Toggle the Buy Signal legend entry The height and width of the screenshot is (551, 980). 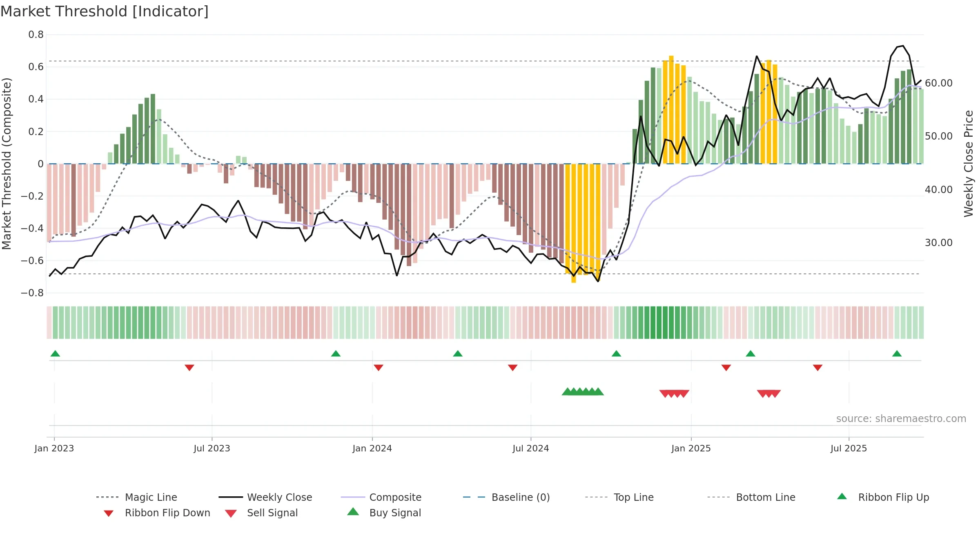click(384, 513)
